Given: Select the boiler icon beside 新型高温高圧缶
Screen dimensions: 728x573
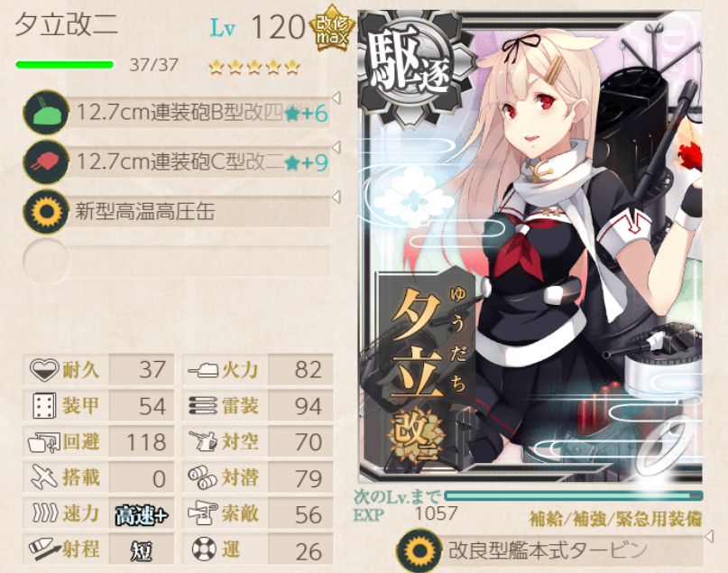Looking at the screenshot, I should click(x=46, y=212).
